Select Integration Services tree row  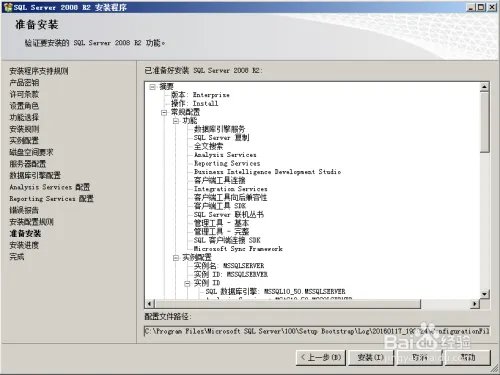click(x=231, y=189)
